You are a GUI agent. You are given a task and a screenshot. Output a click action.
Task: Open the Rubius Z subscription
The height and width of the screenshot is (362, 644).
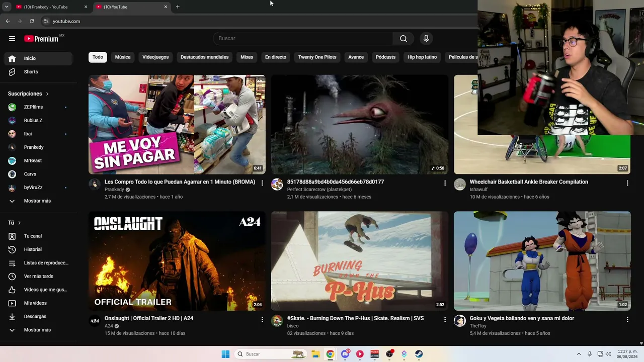[38, 121]
